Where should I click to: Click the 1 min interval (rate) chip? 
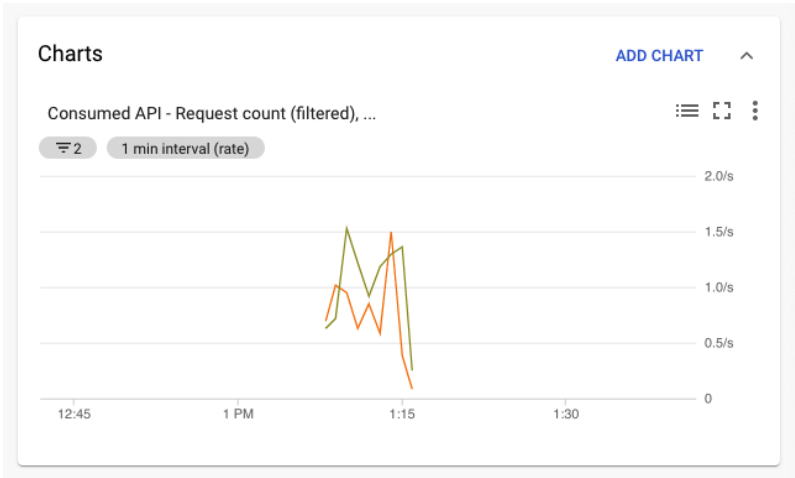(x=186, y=148)
